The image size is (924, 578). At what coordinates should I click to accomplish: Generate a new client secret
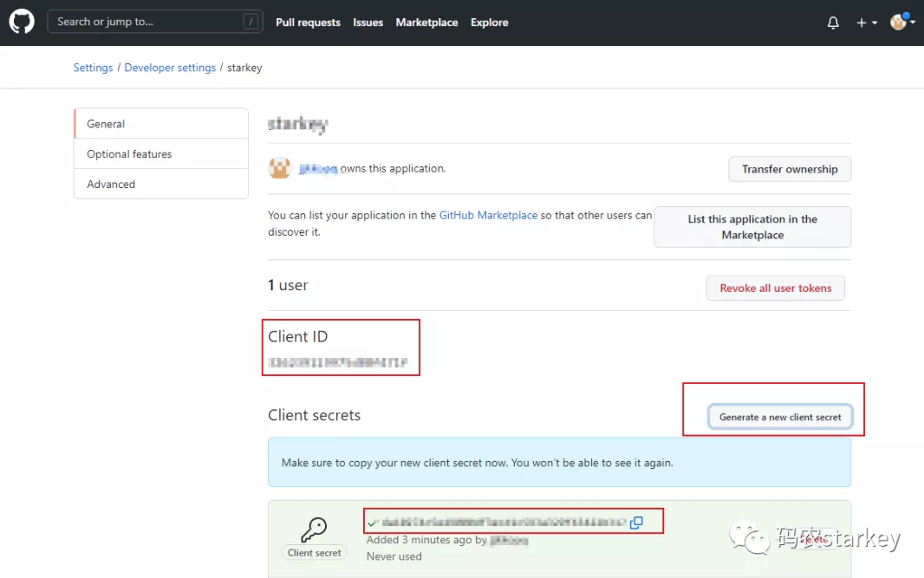[780, 417]
